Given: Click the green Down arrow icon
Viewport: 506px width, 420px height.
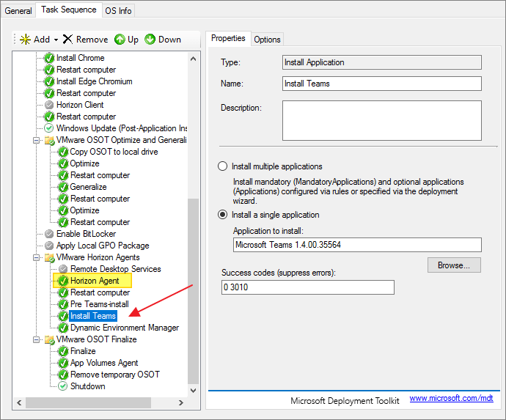Looking at the screenshot, I should click(150, 39).
